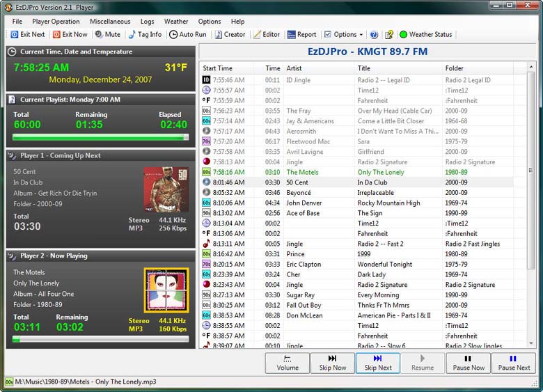Click the red ball icon on 7:58:13 AM row

206,162
